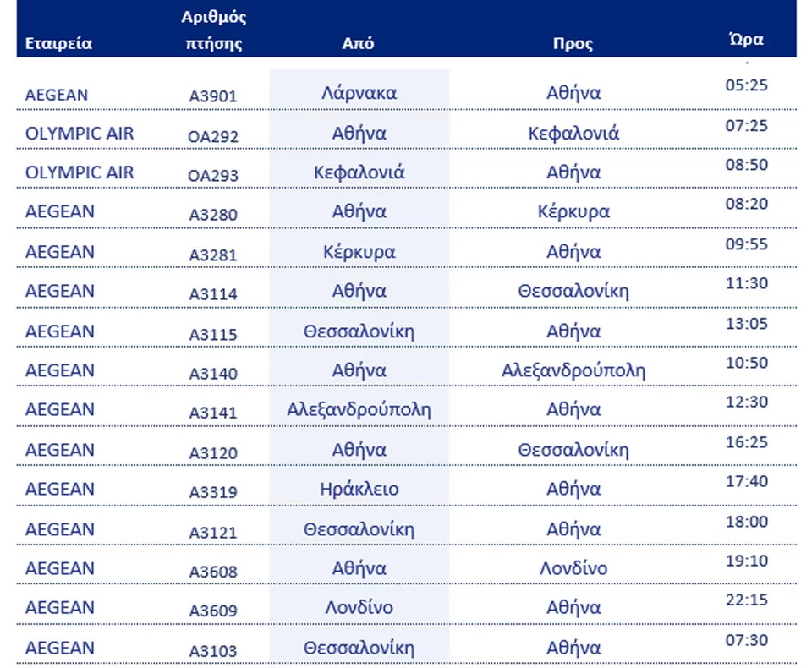Select the Από column header
The width and height of the screenshot is (812, 668).
[x=359, y=44]
